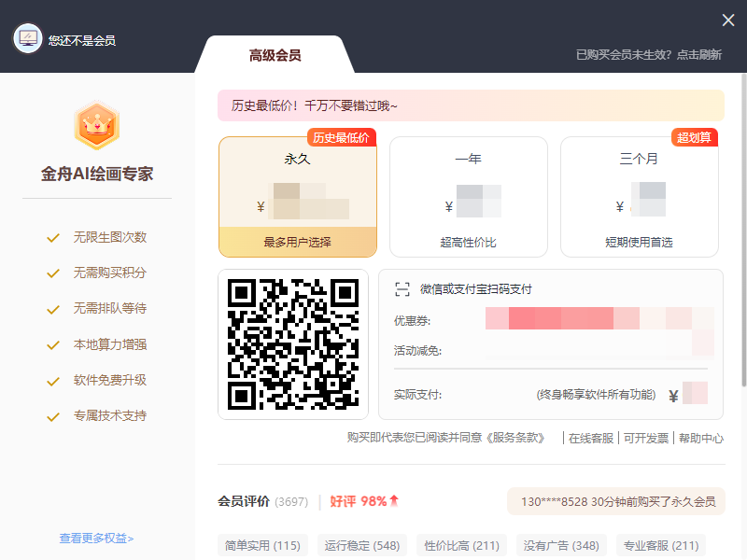Click the red up arrow beside 好评 98%
This screenshot has height=560, width=747.
pyautogui.click(x=394, y=501)
